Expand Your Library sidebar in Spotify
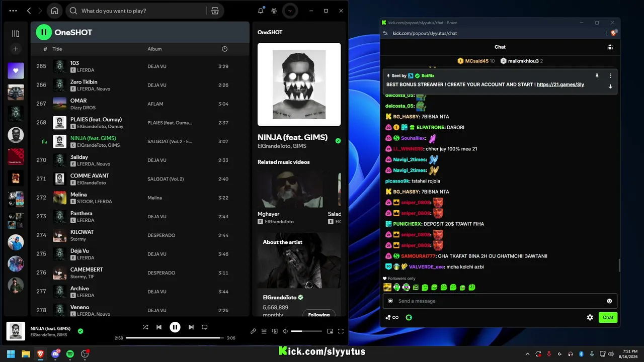 point(16,33)
